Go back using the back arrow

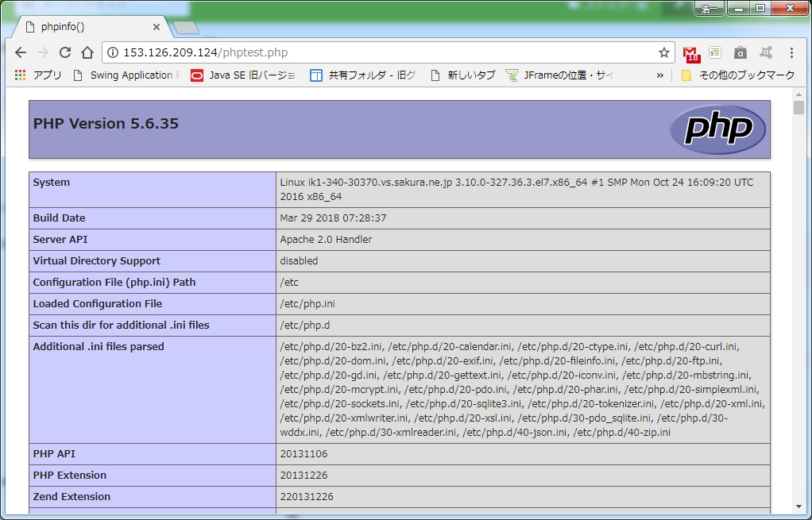pyautogui.click(x=21, y=52)
